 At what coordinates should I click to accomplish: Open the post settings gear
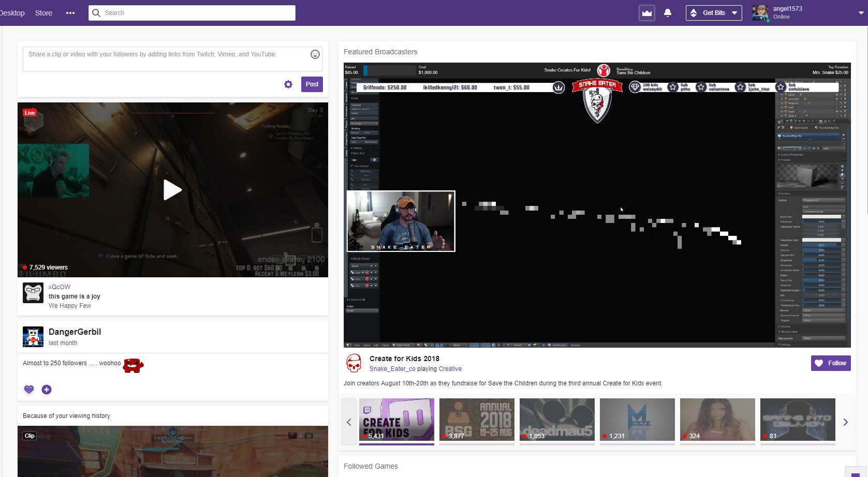[288, 84]
